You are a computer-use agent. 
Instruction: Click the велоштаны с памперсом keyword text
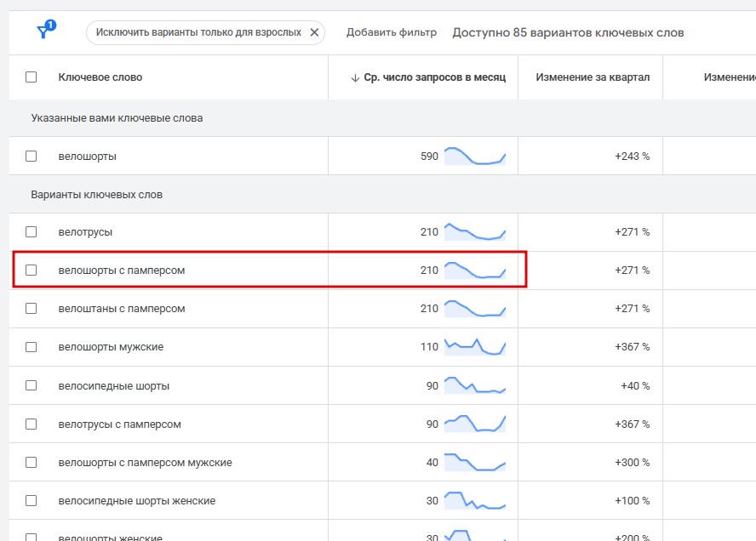click(121, 309)
